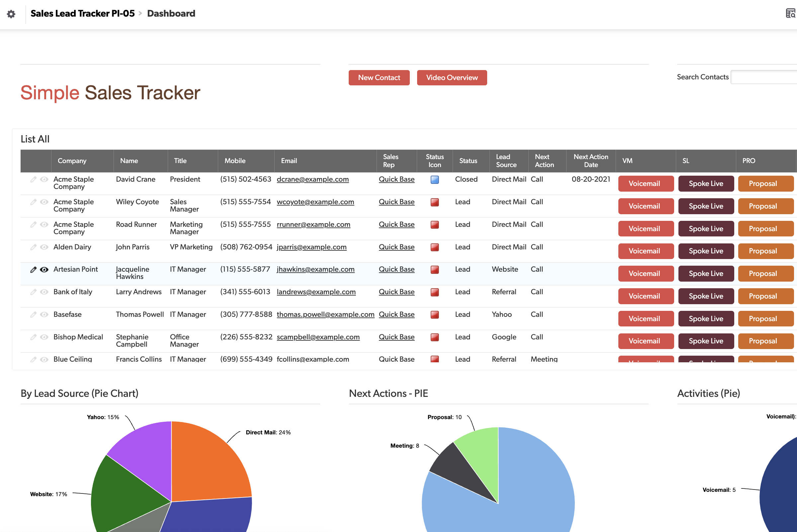Edit the Basefase record with pencil icon
The height and width of the screenshot is (532, 797).
coord(33,315)
